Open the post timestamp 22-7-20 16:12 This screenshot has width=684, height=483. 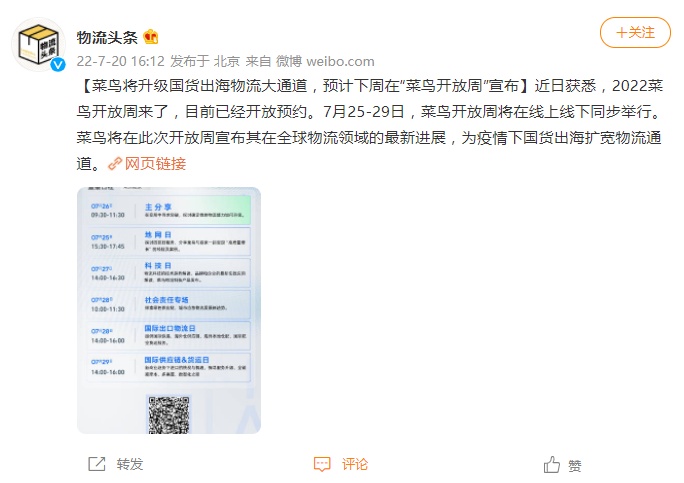tap(120, 61)
